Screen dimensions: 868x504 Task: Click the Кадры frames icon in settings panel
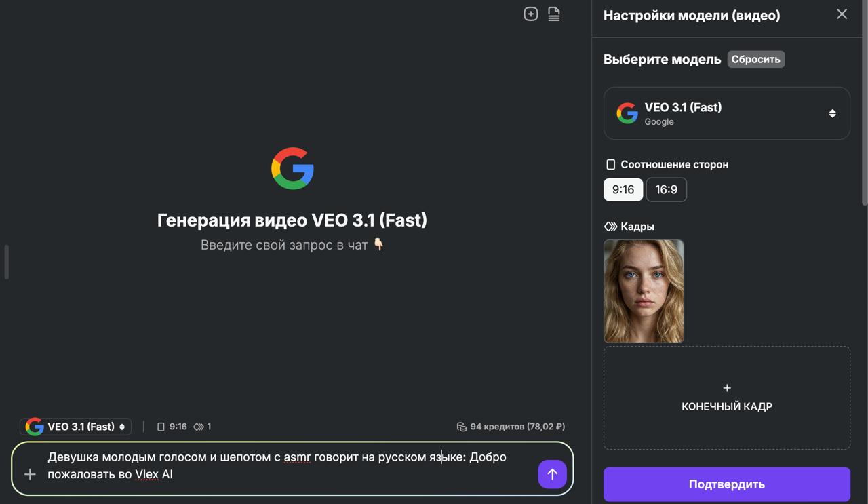click(610, 226)
